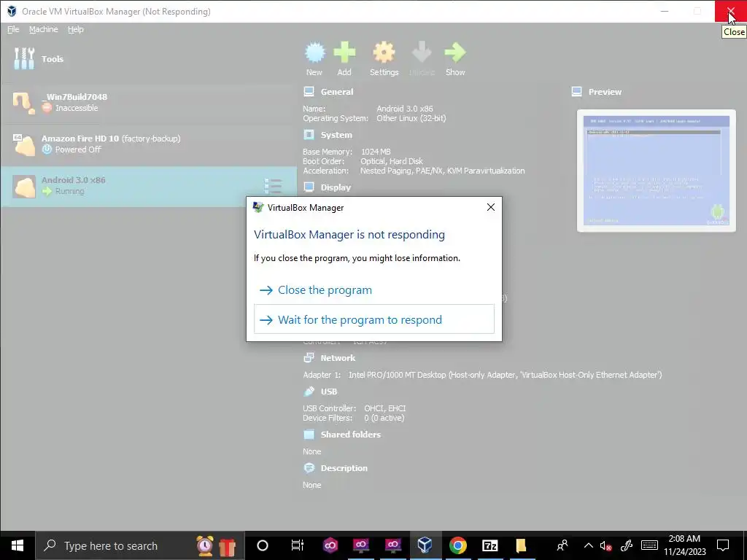The image size is (747, 560).
Task: Click the alarm clock search highlight icon
Action: pos(205,545)
